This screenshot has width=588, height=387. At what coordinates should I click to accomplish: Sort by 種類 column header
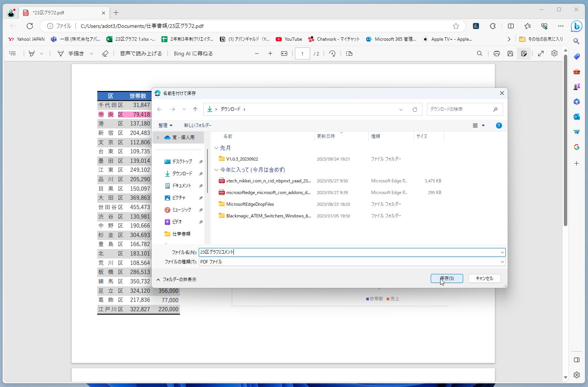pos(376,136)
